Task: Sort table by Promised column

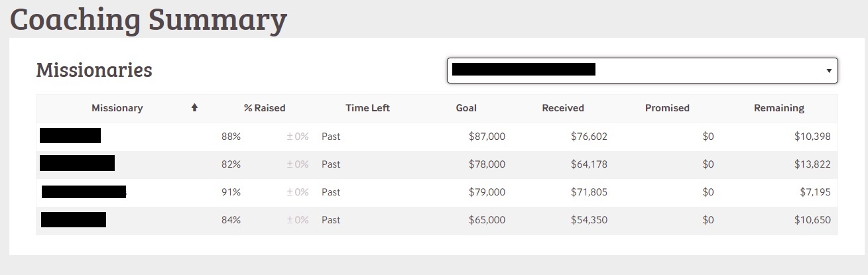Action: click(x=667, y=108)
